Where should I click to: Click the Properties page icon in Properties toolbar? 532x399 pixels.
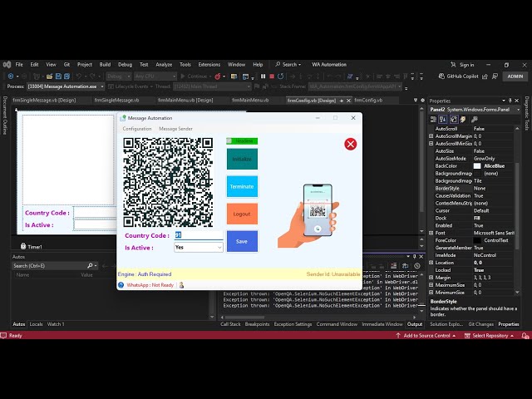pyautogui.click(x=454, y=119)
